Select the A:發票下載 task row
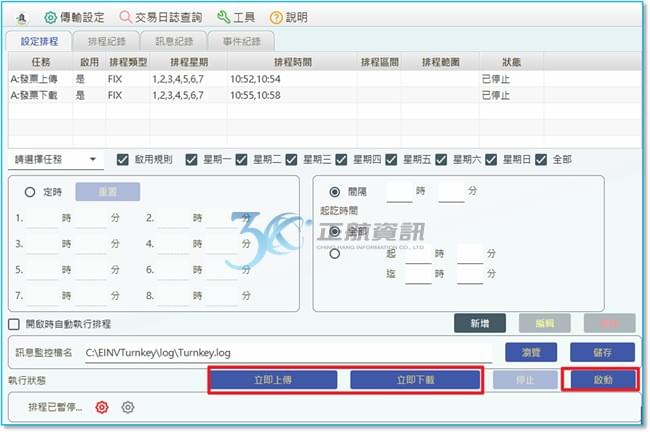 click(x=324, y=95)
